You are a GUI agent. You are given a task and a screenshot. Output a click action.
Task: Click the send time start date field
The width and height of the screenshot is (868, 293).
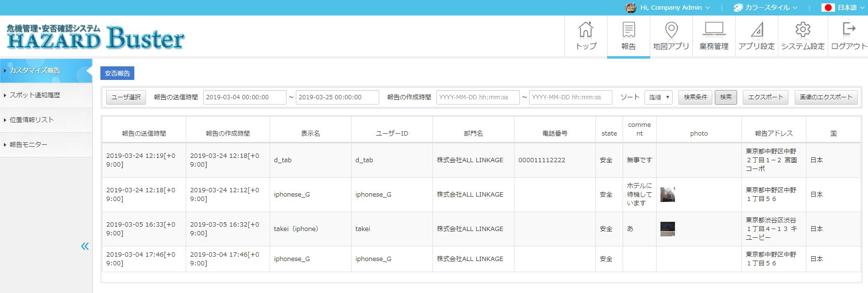tap(244, 97)
